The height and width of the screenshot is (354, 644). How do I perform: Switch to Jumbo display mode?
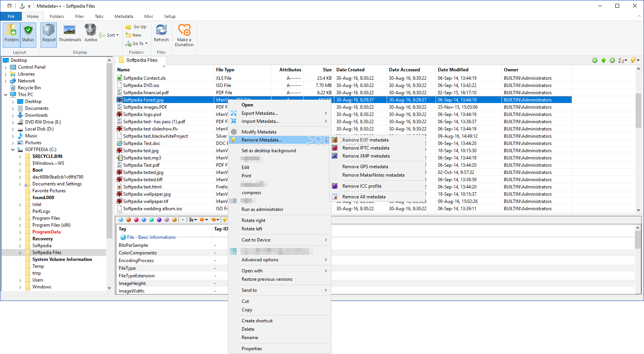(x=90, y=34)
